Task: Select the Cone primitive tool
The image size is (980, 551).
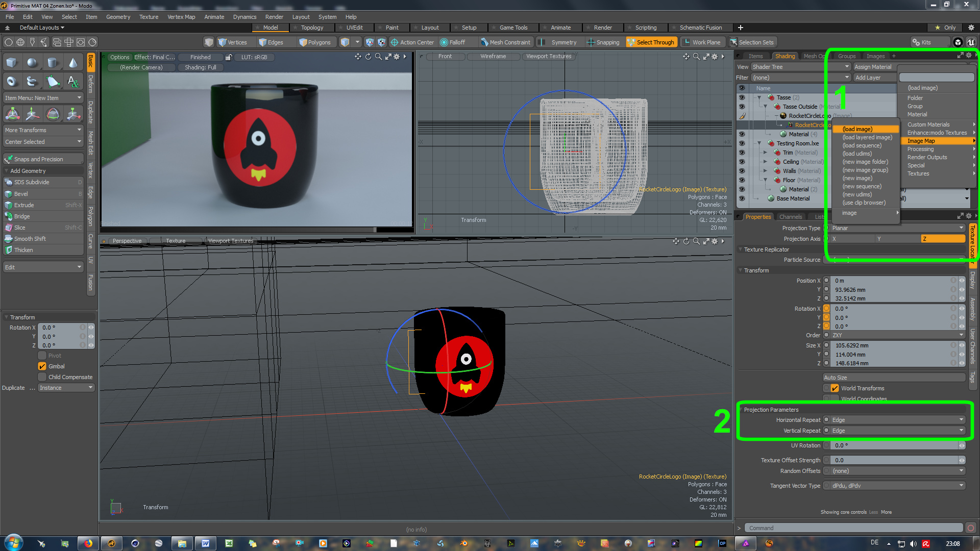Action: [x=73, y=62]
